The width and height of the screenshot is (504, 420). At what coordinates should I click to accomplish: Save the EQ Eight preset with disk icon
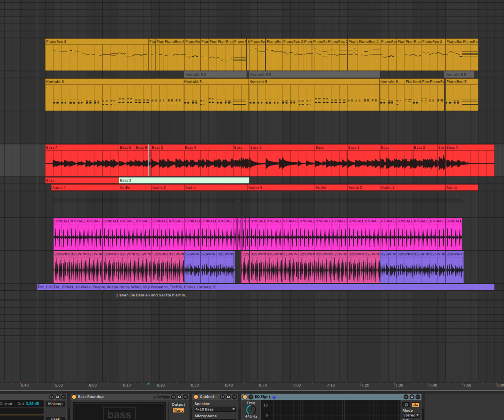(412, 397)
